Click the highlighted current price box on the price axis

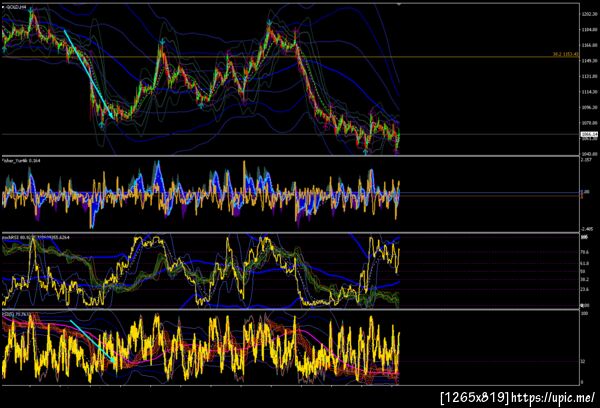589,134
